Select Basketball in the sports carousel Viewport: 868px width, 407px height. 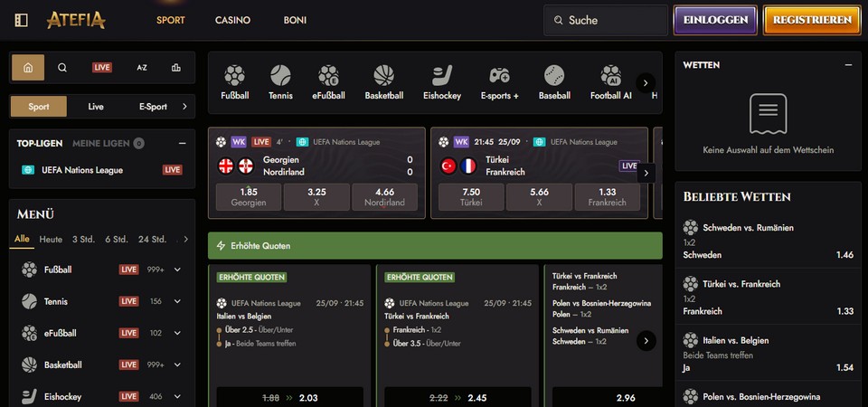(383, 82)
